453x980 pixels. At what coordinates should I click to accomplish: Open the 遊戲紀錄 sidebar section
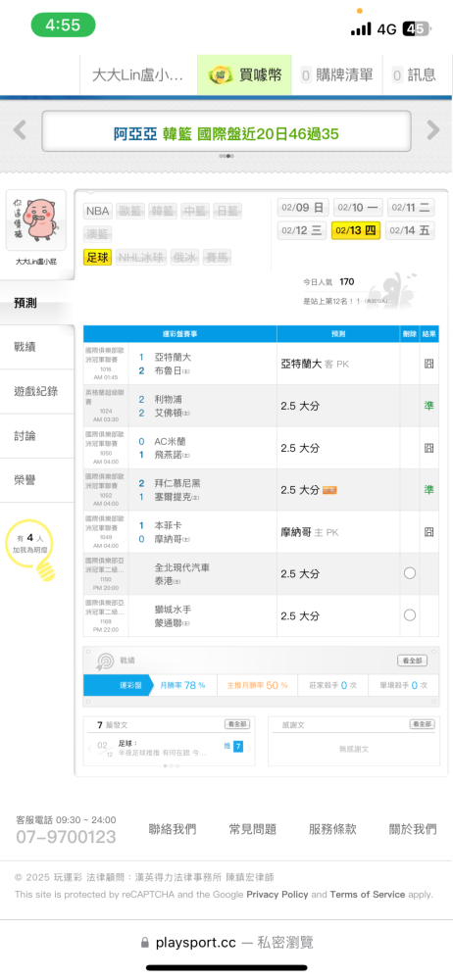point(37,391)
